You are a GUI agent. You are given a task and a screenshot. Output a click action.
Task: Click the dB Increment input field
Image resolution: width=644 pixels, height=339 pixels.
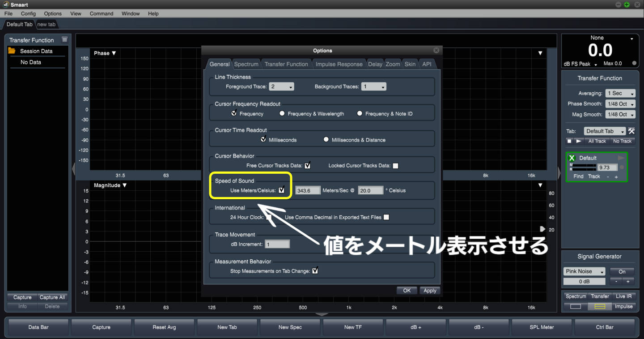click(277, 245)
